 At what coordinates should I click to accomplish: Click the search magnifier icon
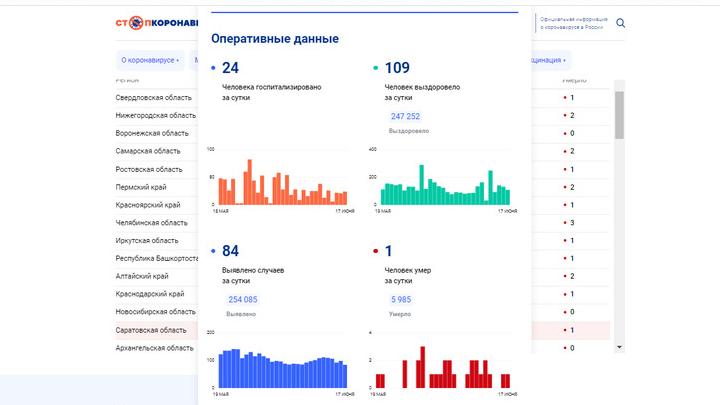[x=620, y=23]
